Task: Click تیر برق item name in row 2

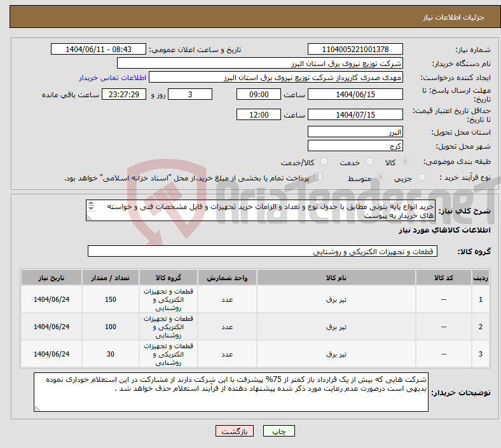Action: (336, 327)
